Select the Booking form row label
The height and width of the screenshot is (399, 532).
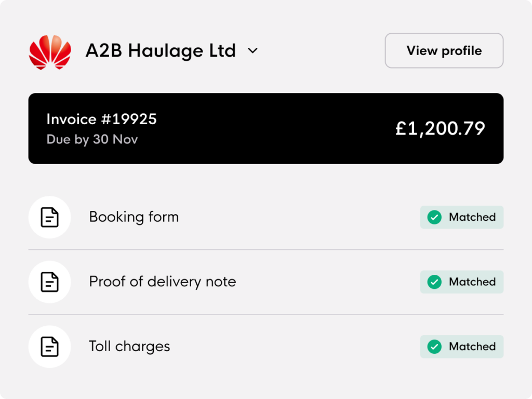134,217
